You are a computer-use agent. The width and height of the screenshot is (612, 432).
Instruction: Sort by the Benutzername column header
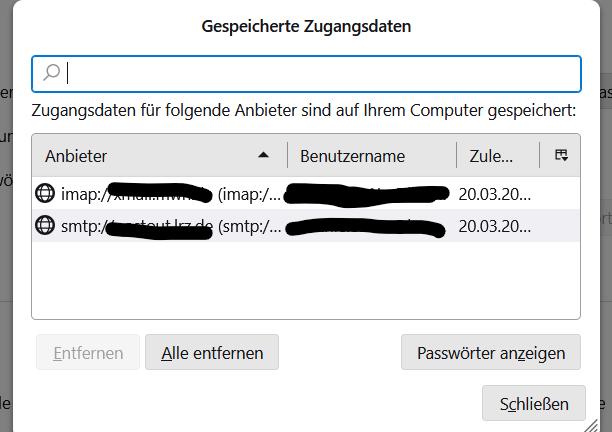point(372,156)
